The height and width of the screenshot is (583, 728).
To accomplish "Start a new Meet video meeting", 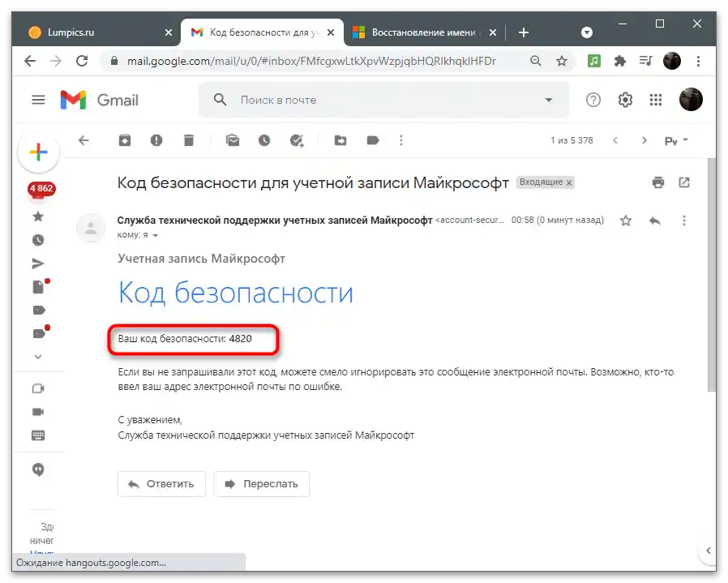I will tap(38, 388).
